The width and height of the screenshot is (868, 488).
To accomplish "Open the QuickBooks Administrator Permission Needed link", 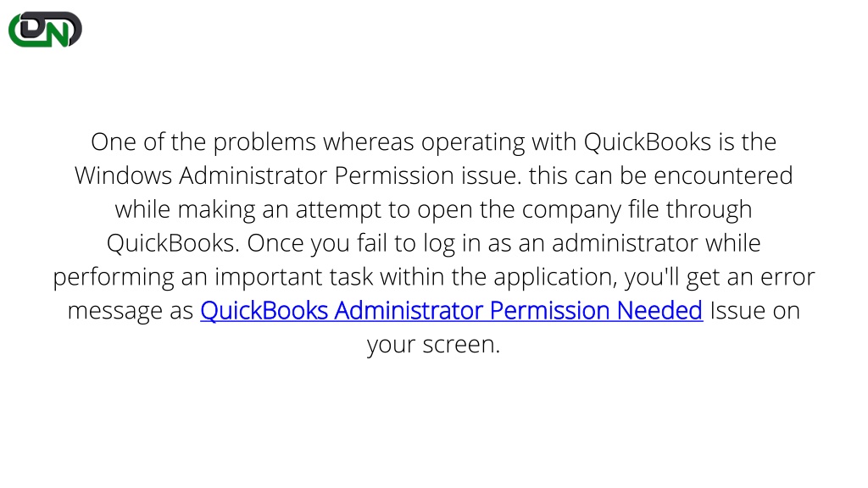I will click(451, 310).
